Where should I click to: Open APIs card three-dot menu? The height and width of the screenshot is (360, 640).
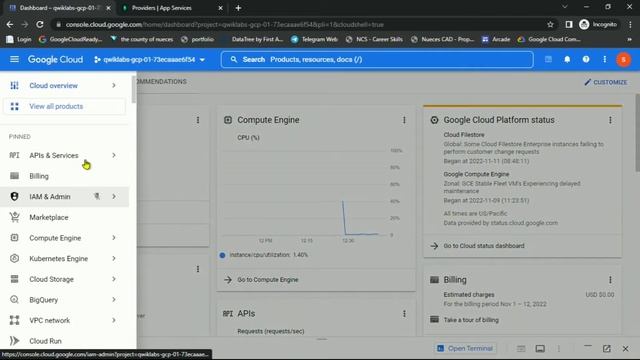pyautogui.click(x=404, y=314)
